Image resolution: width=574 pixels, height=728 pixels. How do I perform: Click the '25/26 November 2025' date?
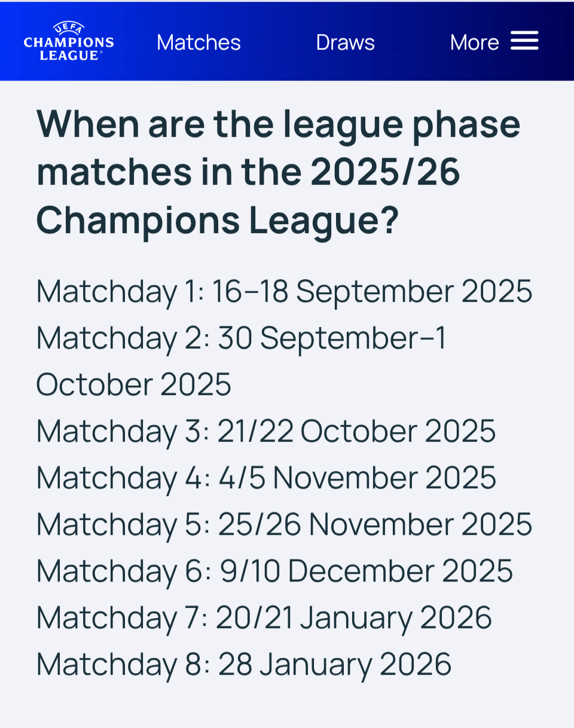point(375,524)
